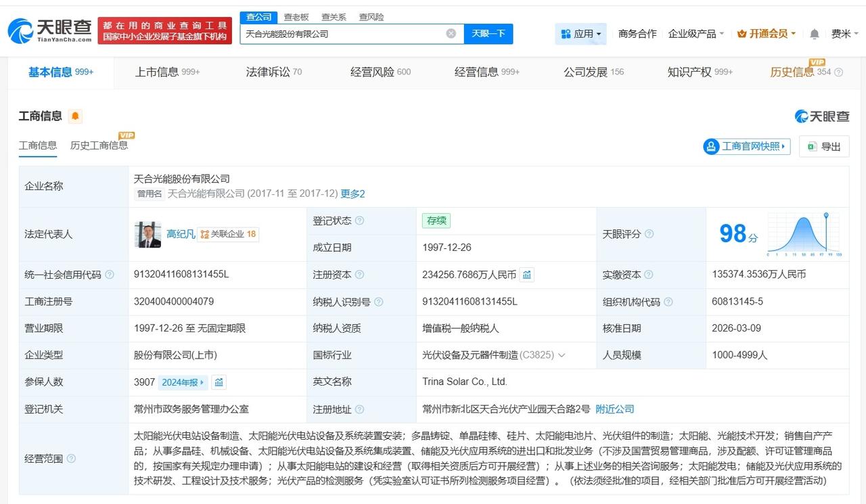Click help icon next to 统一社会信用代码

[110, 275]
